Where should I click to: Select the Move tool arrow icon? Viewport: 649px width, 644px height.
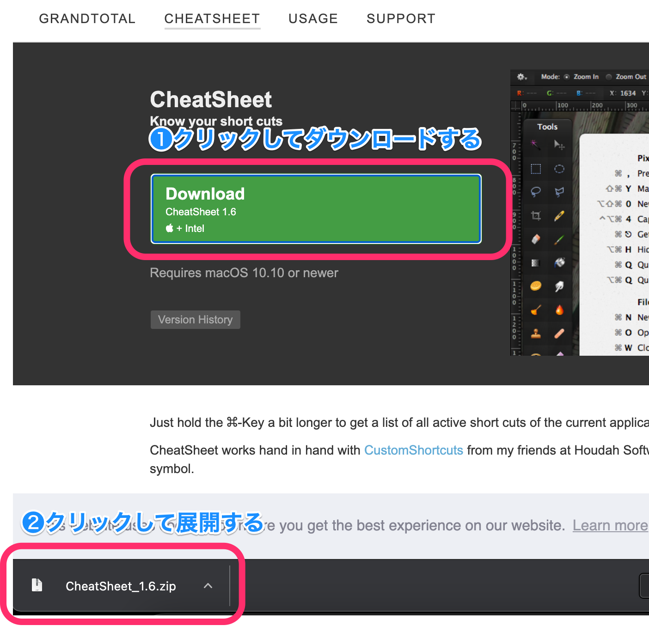point(559,145)
